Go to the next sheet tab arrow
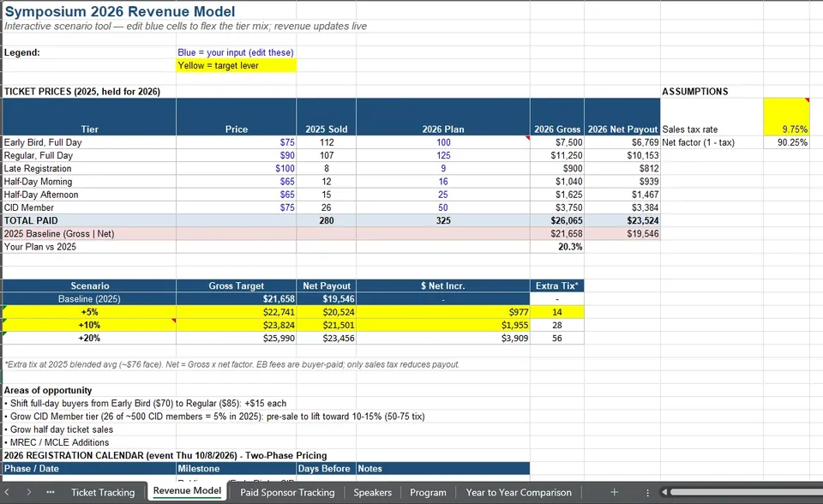This screenshot has height=504, width=823. click(x=29, y=493)
